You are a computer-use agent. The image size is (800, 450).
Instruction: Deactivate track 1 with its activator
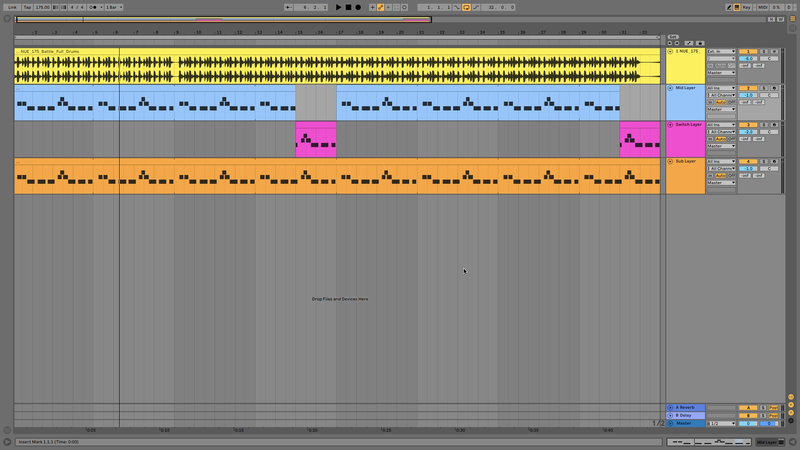(748, 52)
